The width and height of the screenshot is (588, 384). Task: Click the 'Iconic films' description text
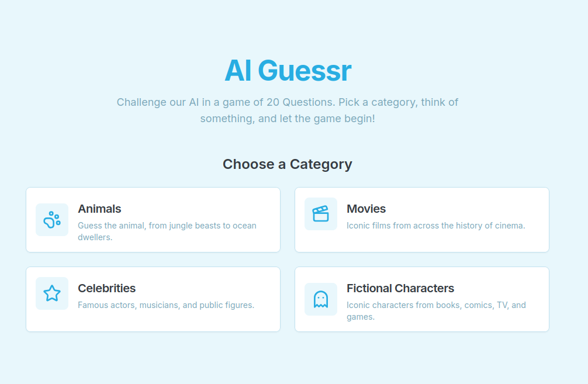[x=435, y=226]
